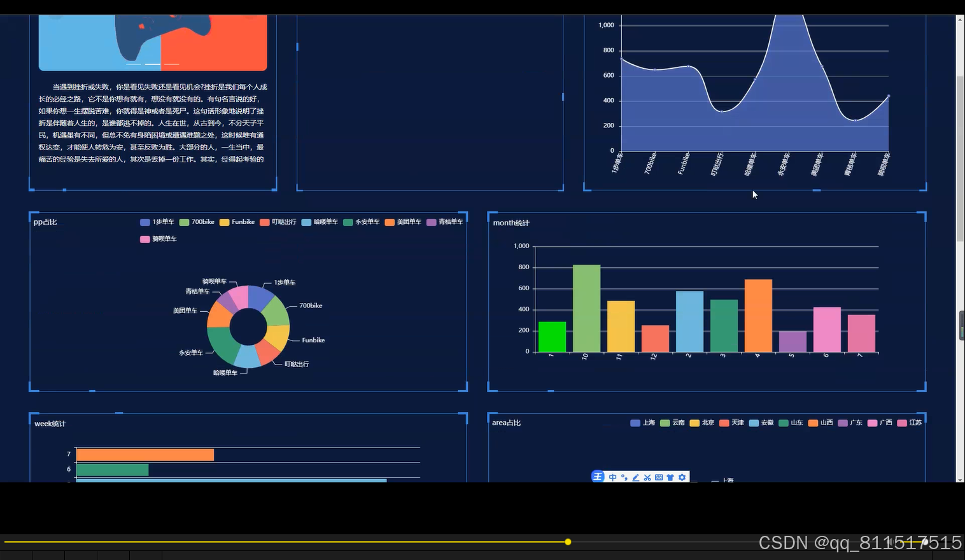Click the 骑呗单车 label beside donut chart
The height and width of the screenshot is (560, 965).
pos(215,281)
